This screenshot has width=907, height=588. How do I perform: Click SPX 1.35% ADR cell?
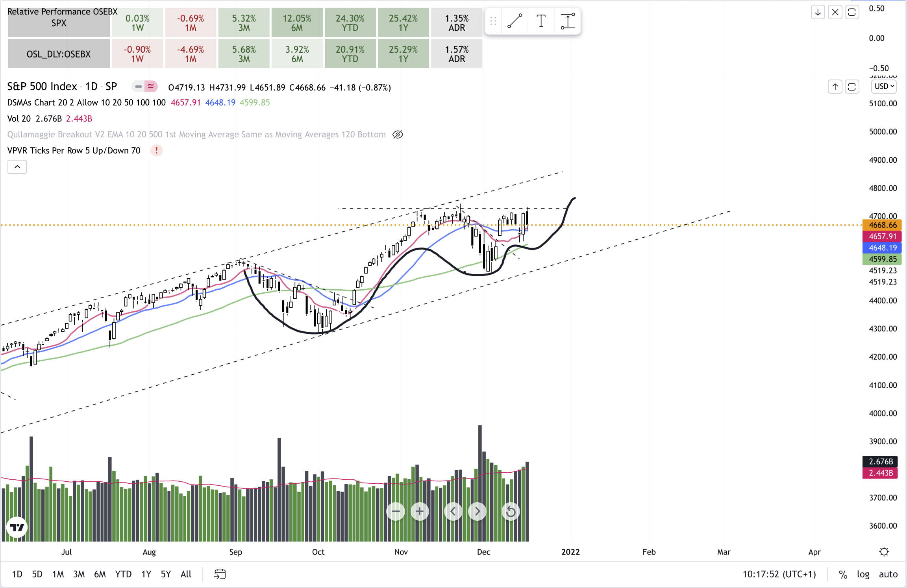point(457,23)
